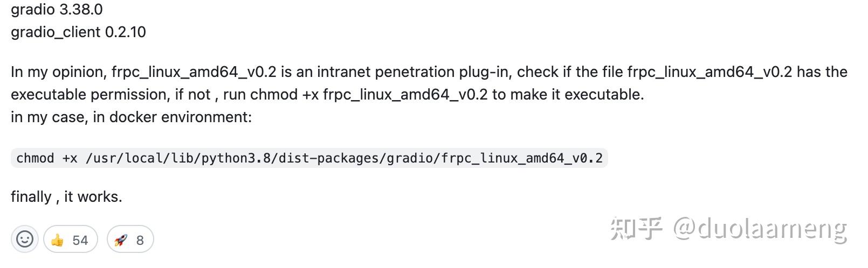The width and height of the screenshot is (868, 268).
Task: Click "run chmod +x" in the paragraph
Action: 271,95
